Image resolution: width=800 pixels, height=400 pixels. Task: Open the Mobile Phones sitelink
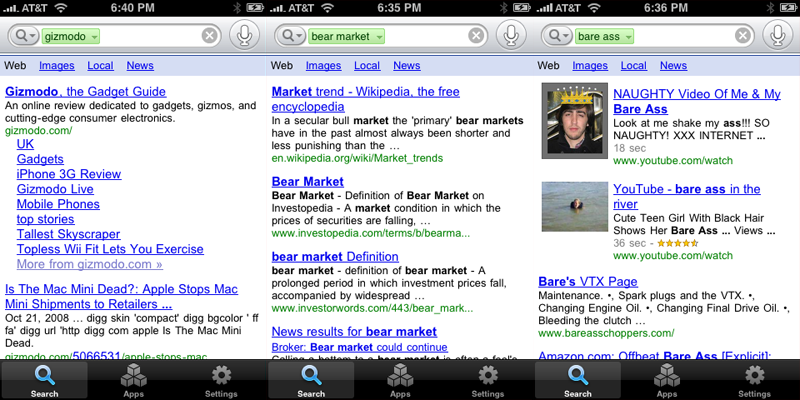tap(58, 204)
